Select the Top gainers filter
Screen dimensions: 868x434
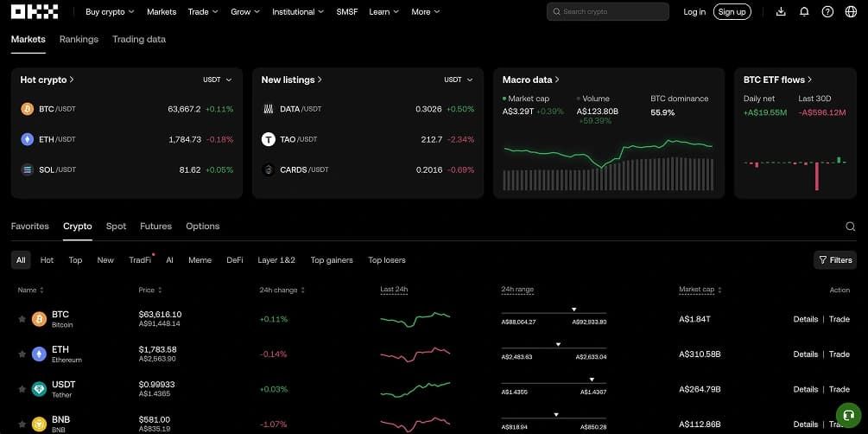pyautogui.click(x=332, y=260)
